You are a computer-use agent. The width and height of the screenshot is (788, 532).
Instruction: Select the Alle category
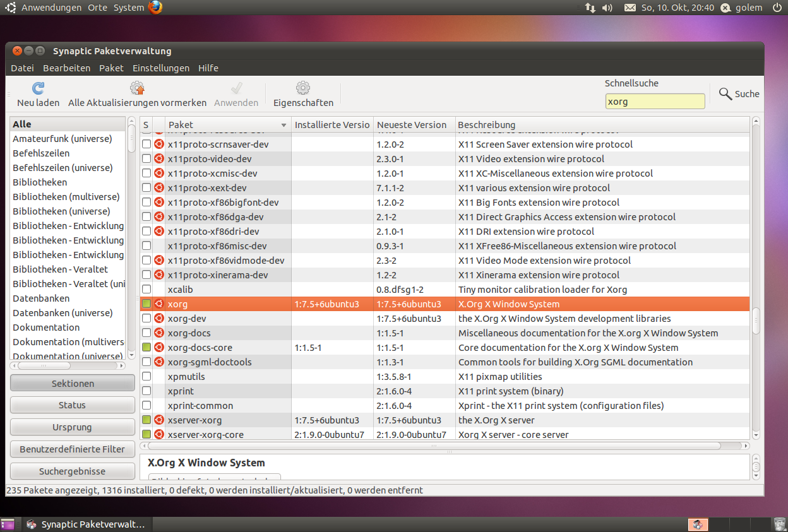pos(68,124)
